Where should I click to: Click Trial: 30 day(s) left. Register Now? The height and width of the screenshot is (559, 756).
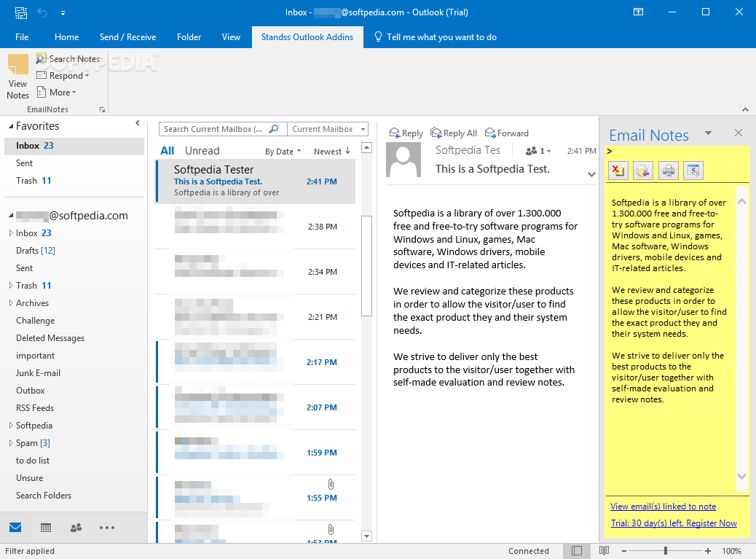pyautogui.click(x=674, y=523)
